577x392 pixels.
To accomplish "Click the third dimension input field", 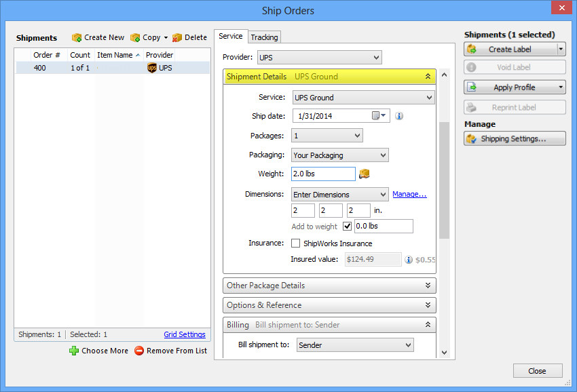I will [358, 210].
